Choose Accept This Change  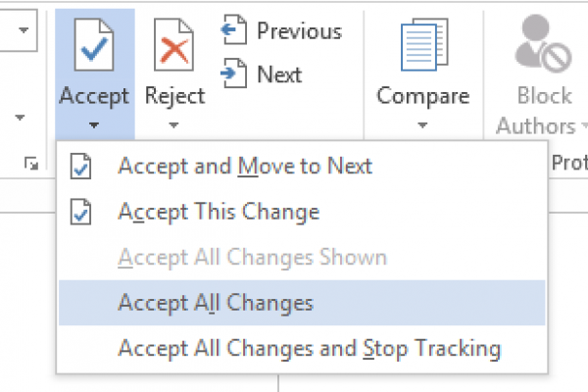tap(219, 212)
